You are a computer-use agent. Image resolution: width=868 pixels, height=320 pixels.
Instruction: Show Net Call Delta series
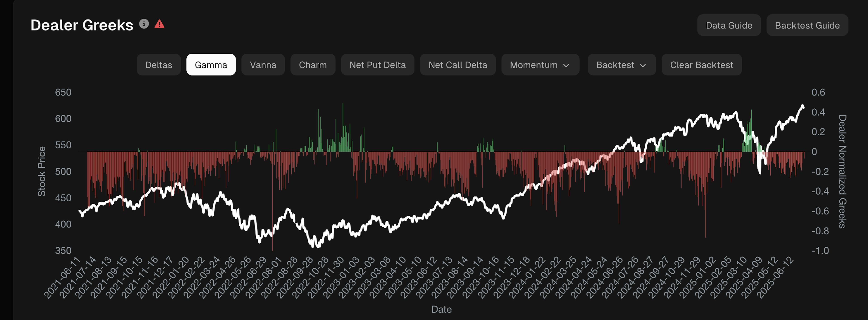coord(458,65)
